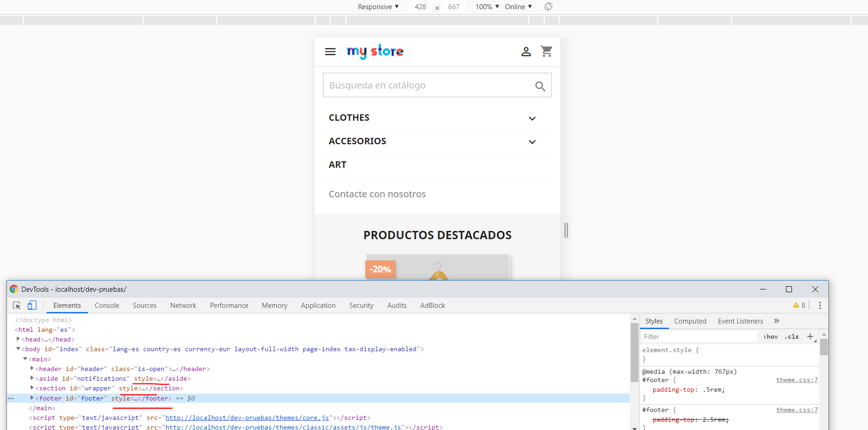Viewport: 868px width, 430px height.
Task: Click the viewport resize handle on the right edge
Action: pos(566,230)
